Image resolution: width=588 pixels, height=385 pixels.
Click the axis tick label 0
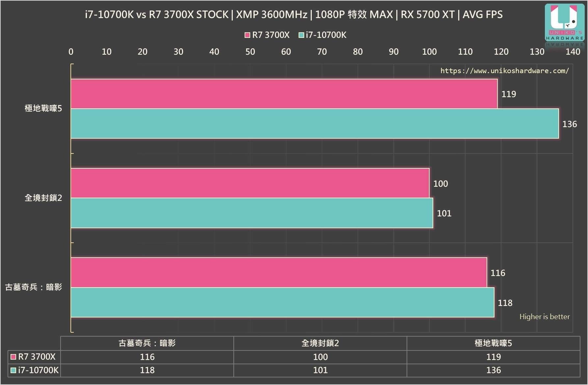71,52
